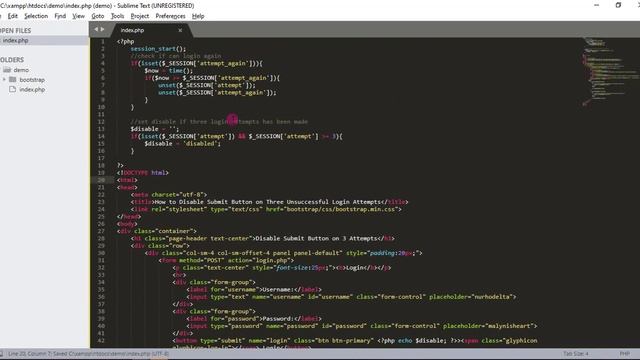
Task: Click the Username: label line
Action: pyautogui.click(x=254, y=289)
